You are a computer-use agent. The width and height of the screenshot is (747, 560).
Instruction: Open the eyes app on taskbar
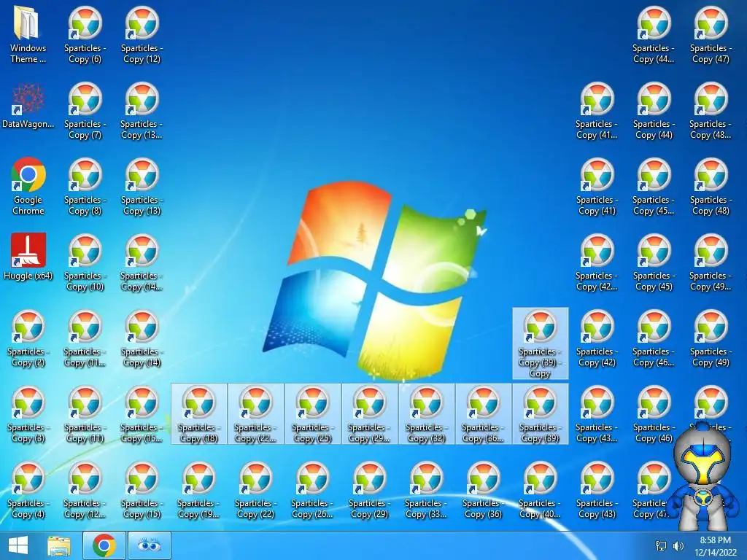(149, 545)
